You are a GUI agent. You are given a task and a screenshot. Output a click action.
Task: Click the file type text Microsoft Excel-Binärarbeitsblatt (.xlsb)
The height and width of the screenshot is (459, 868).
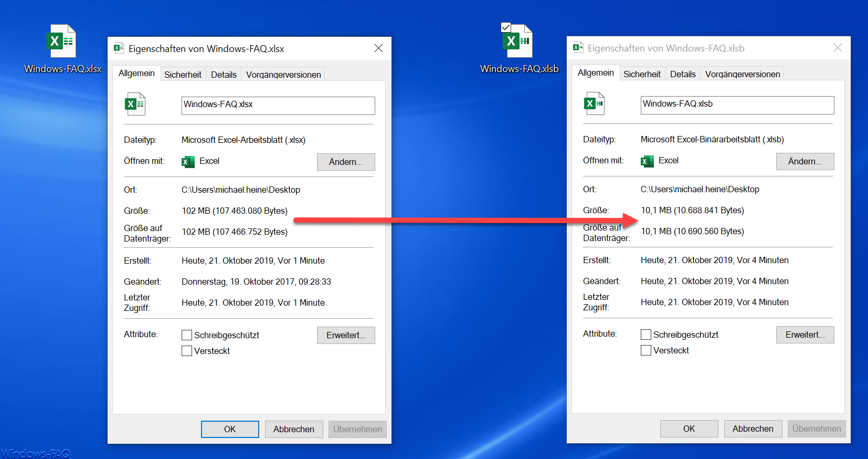click(712, 139)
